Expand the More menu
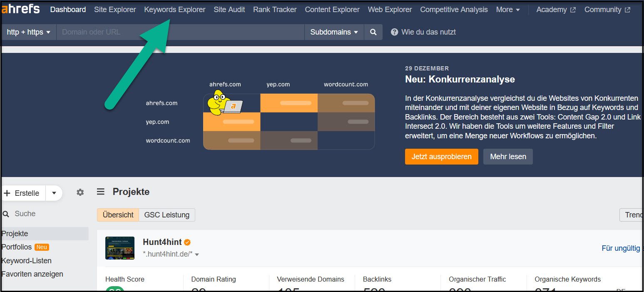The height and width of the screenshot is (292, 644). 508,10
